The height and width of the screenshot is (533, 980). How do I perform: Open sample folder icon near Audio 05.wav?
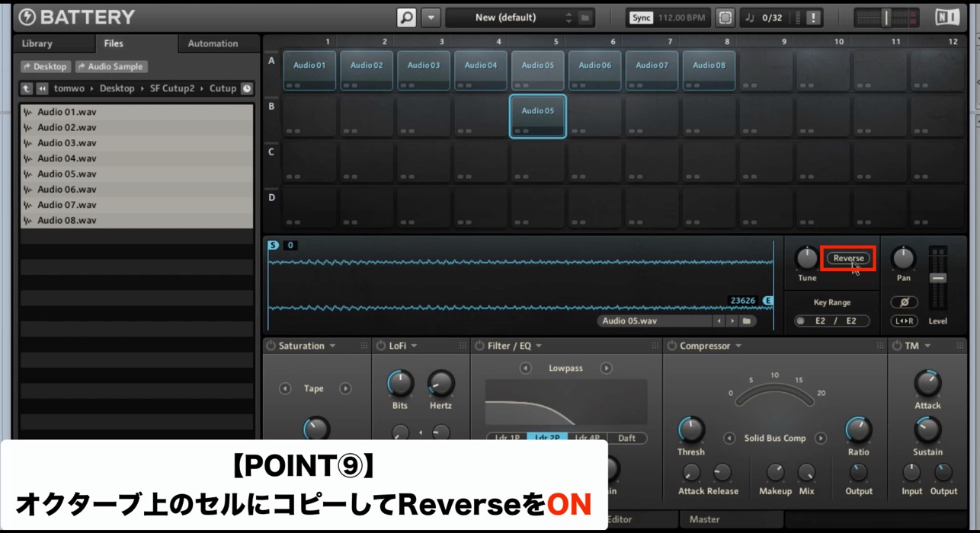[x=748, y=321]
